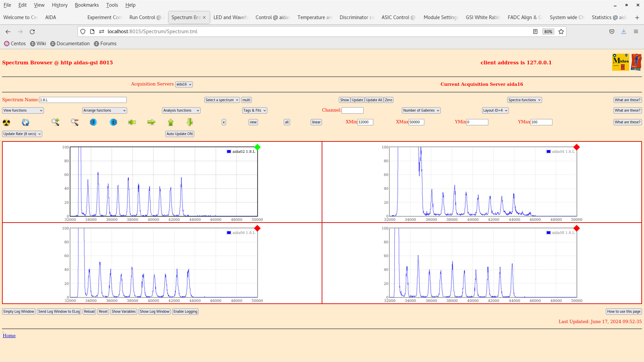
Task: Click the green up arrow icon
Action: 171,122
